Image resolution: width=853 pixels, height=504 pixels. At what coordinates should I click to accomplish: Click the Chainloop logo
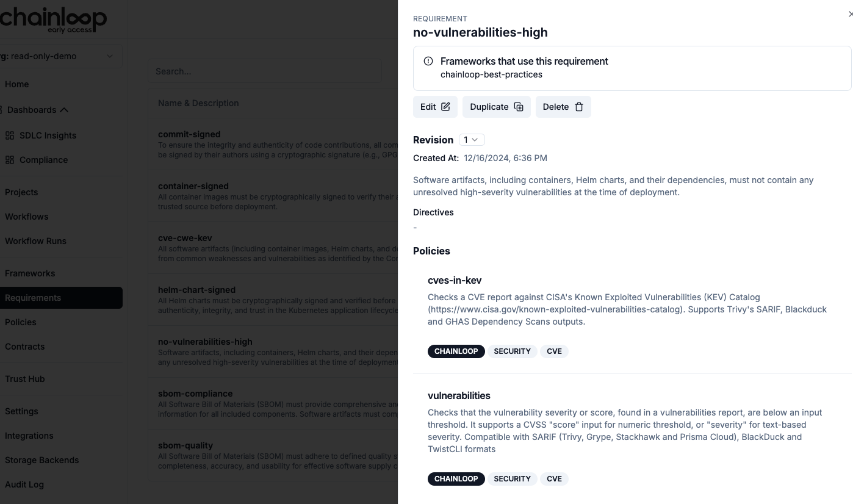[54, 20]
